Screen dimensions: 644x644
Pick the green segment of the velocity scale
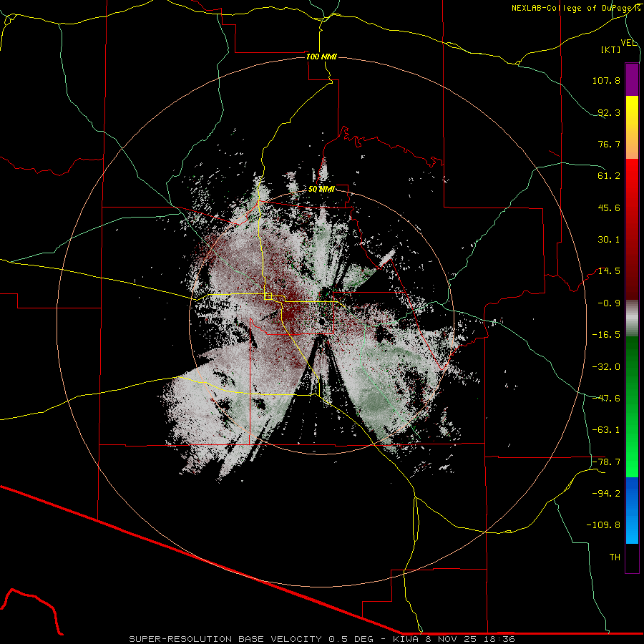click(x=632, y=406)
